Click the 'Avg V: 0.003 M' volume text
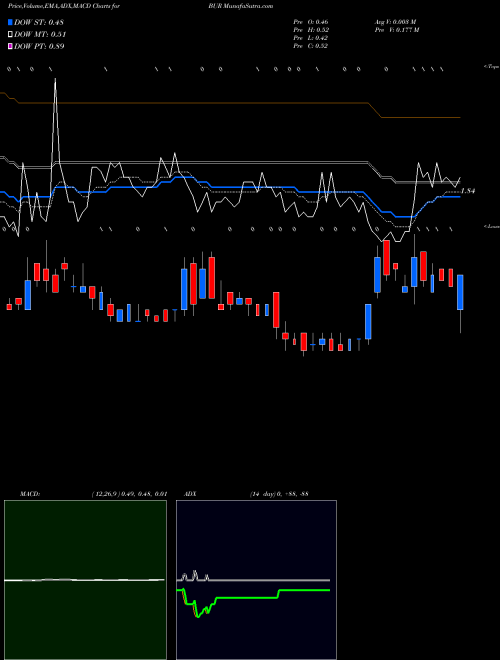The image size is (500, 660). point(396,22)
